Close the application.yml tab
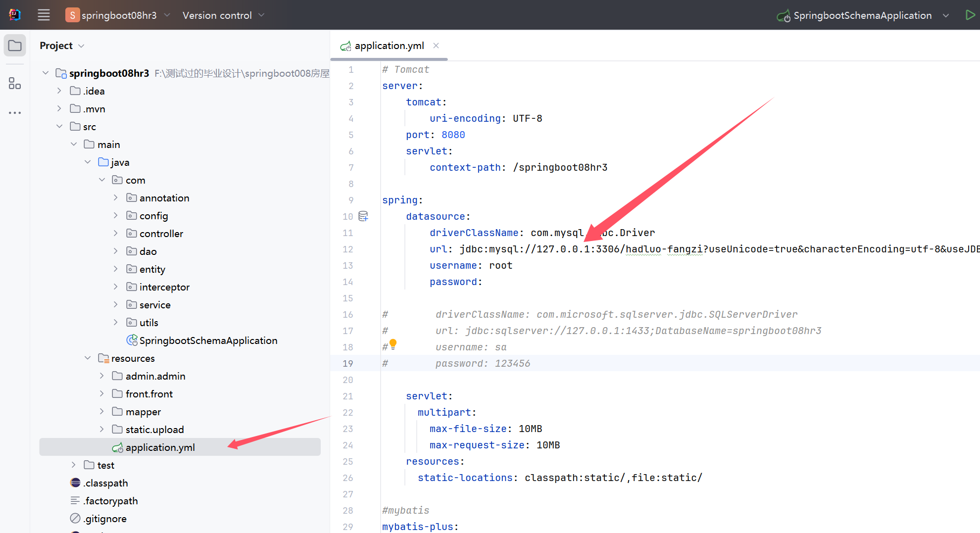The image size is (980, 533). 436,46
